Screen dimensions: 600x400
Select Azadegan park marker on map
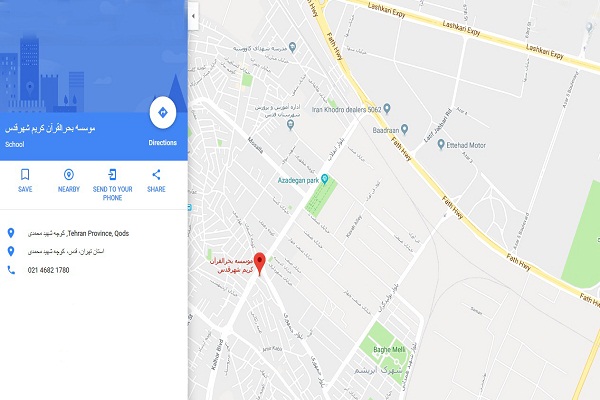click(325, 179)
